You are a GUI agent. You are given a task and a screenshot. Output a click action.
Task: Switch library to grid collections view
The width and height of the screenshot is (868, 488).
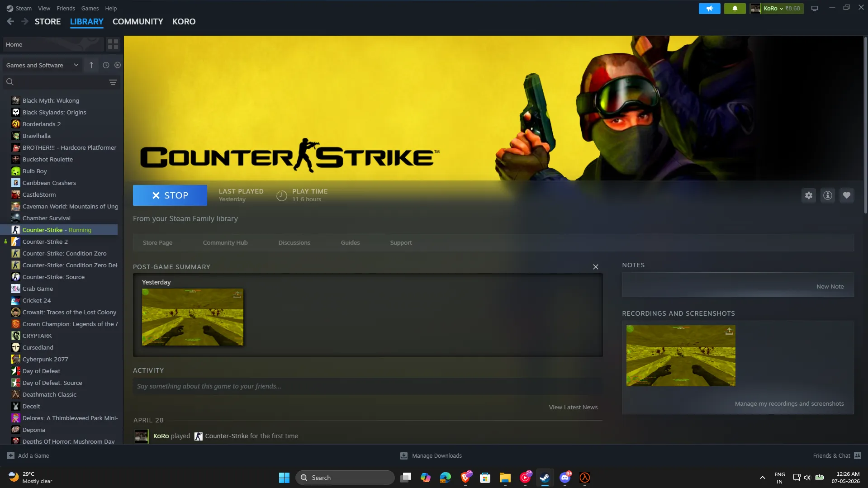[113, 44]
